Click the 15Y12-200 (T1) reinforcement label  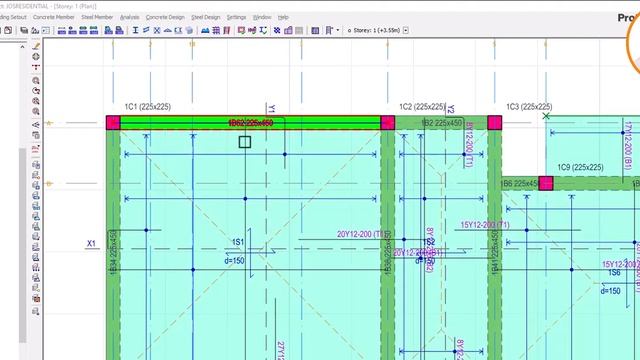coord(485,225)
